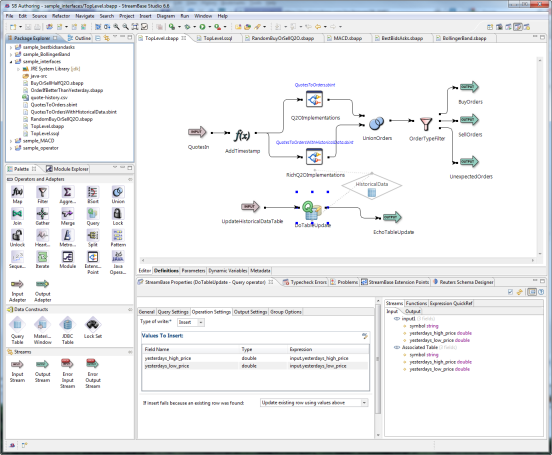Click the HistoricalData table diamond
The width and height of the screenshot is (552, 455).
pyautogui.click(x=372, y=187)
